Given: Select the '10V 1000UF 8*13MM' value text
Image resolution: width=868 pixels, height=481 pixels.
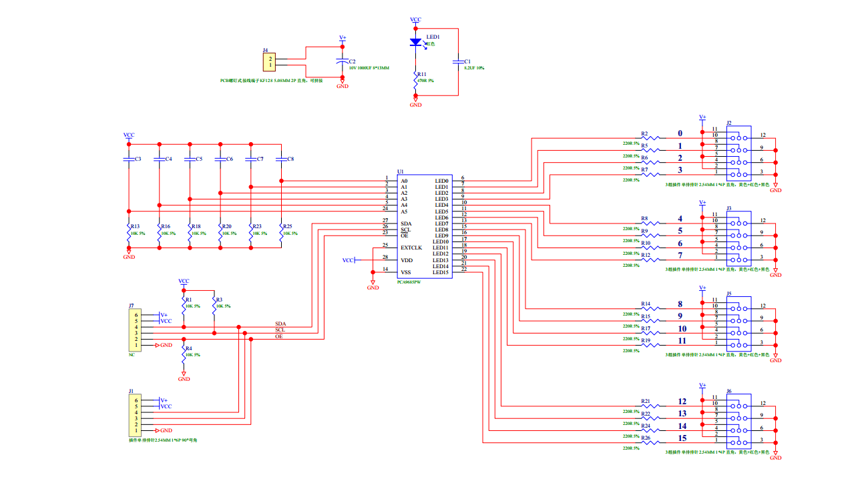Looking at the screenshot, I should (369, 68).
